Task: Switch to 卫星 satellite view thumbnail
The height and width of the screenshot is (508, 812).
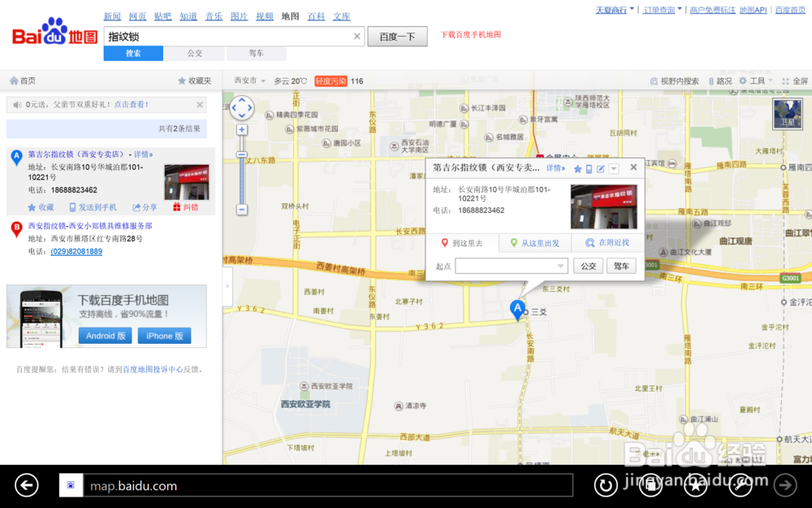Action: [x=787, y=114]
